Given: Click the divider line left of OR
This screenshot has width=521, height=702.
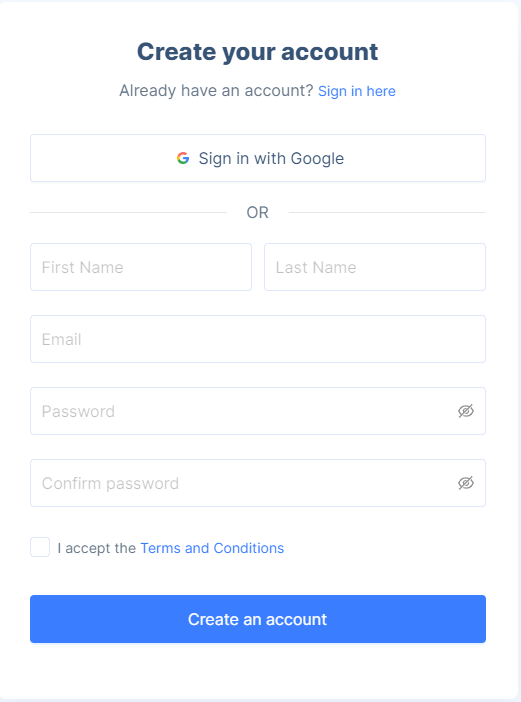Looking at the screenshot, I should pyautogui.click(x=128, y=213).
